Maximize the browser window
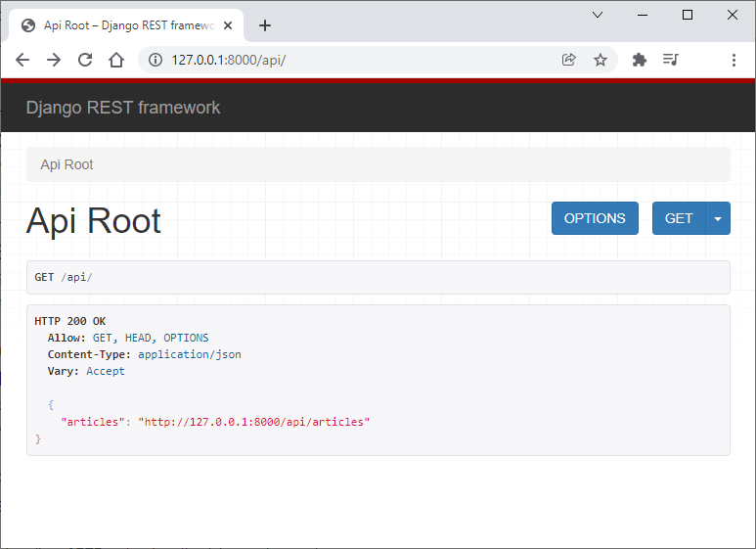 click(x=688, y=15)
